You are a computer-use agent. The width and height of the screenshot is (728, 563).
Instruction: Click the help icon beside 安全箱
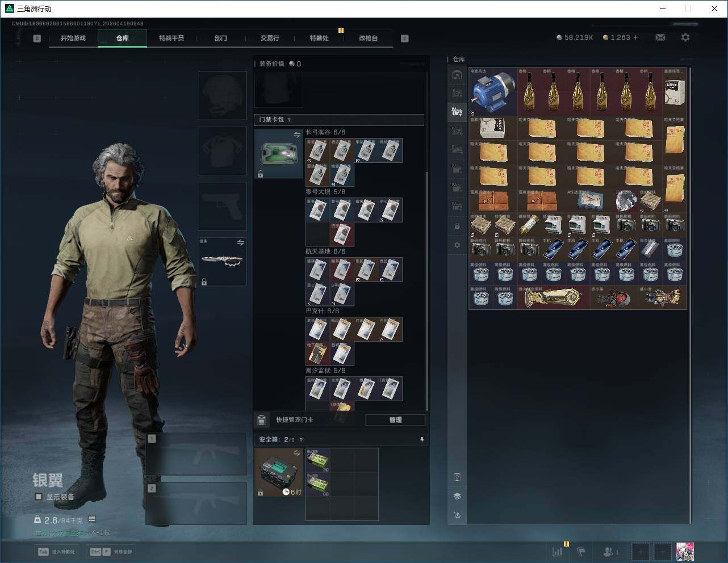coord(301,440)
